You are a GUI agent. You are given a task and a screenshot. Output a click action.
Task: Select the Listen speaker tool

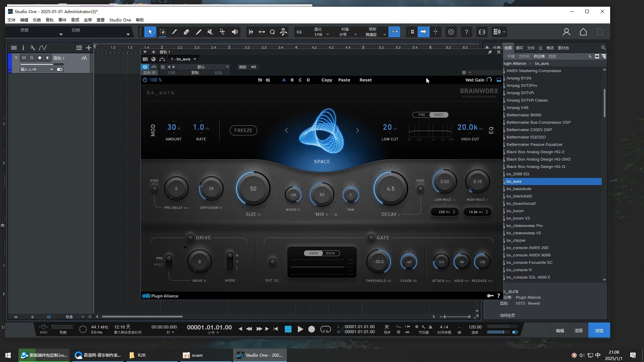(235, 32)
